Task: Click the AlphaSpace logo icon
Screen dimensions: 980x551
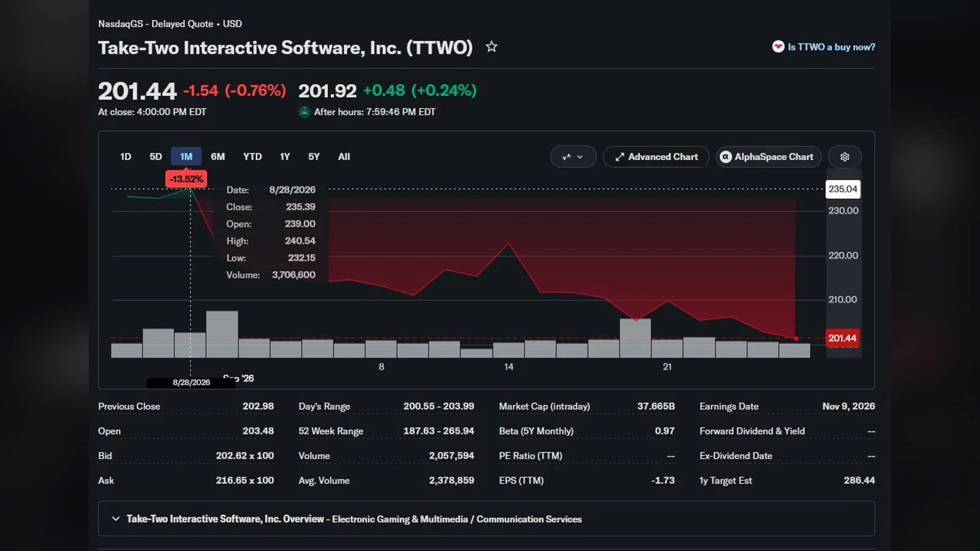Action: pyautogui.click(x=726, y=157)
